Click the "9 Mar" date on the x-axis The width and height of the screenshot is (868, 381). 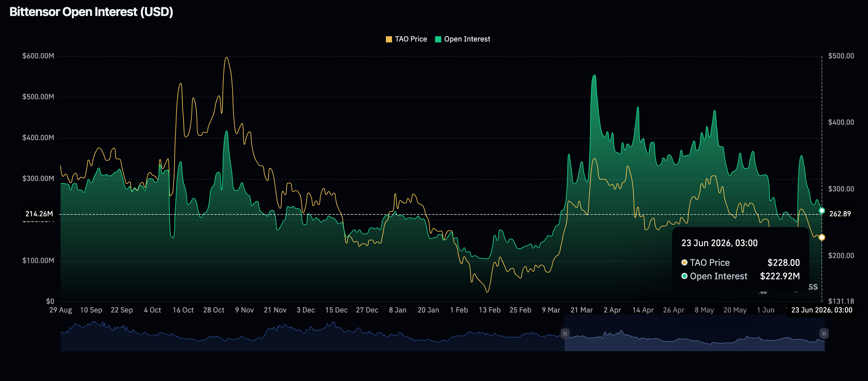[551, 310]
